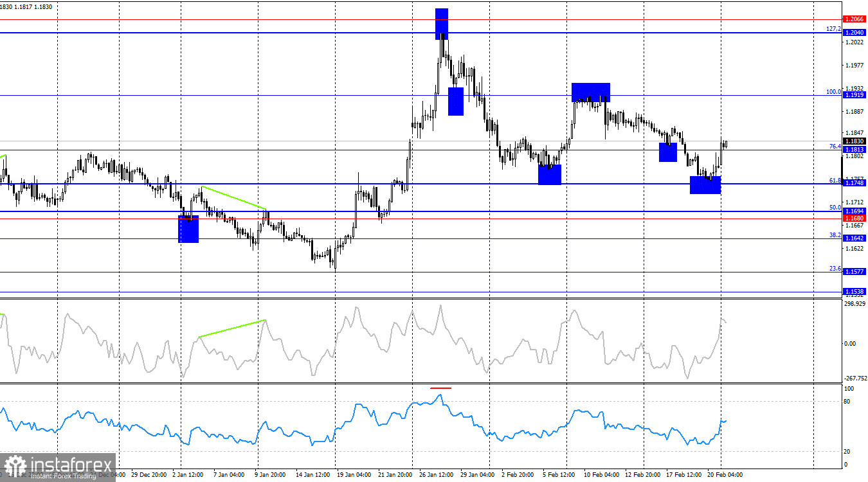Select the blue 1.1919 price level tag

pyautogui.click(x=856, y=94)
